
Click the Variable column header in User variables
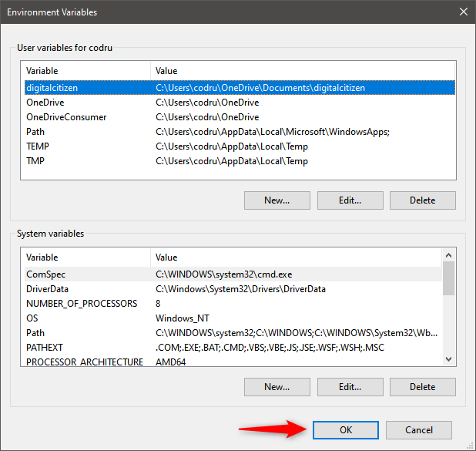coord(86,71)
